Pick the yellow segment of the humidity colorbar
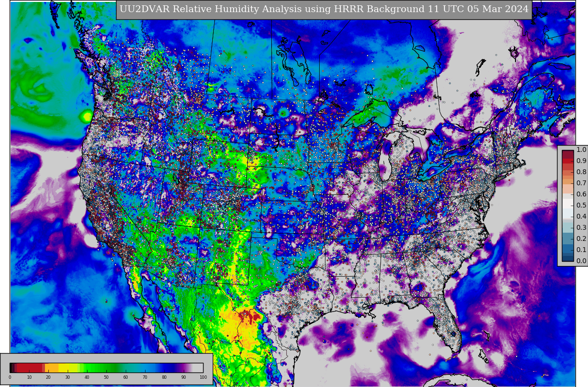Image resolution: width=588 pixels, height=387 pixels. (68, 368)
